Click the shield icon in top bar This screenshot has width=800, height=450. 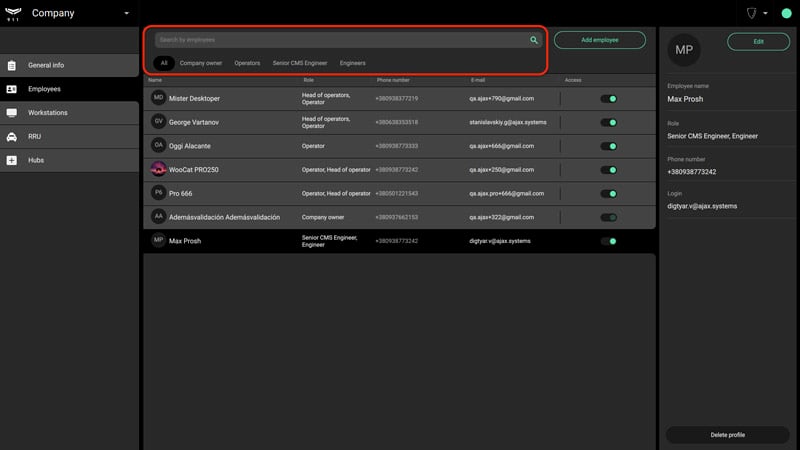[752, 13]
